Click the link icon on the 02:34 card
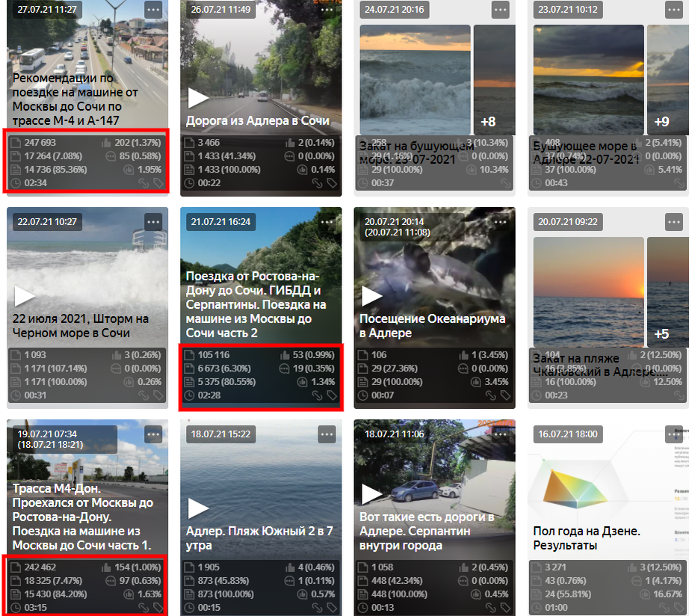This screenshot has height=616, width=695. 143,182
